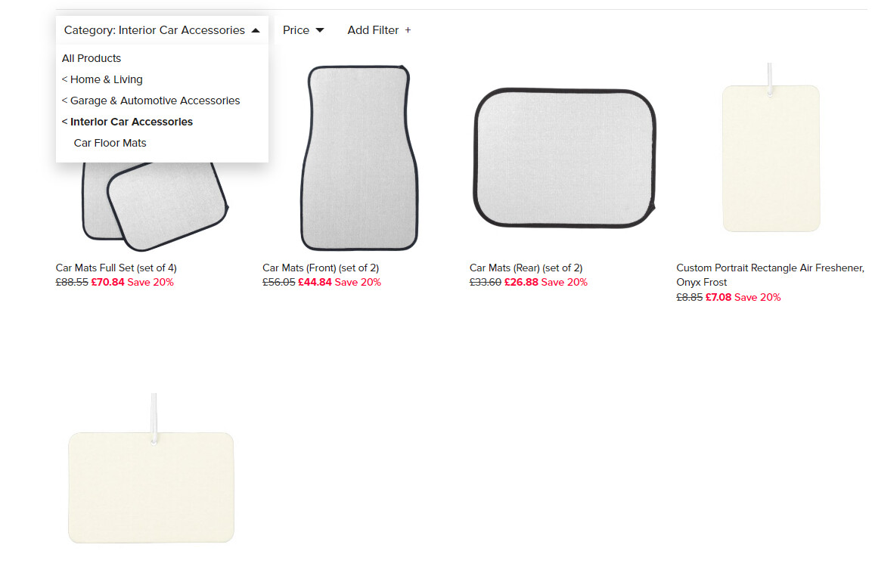Choose Garage & Automotive Accessories category

(x=150, y=101)
